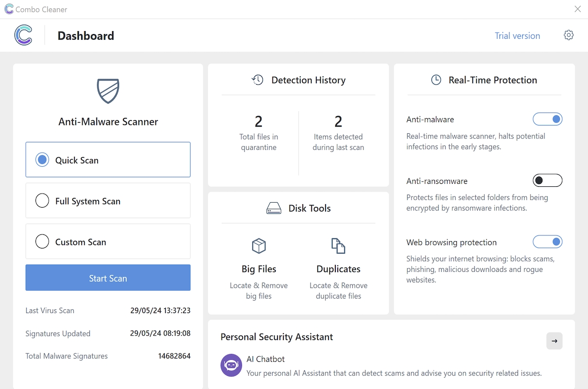Launch the AI Chatbot robot icon

(231, 365)
